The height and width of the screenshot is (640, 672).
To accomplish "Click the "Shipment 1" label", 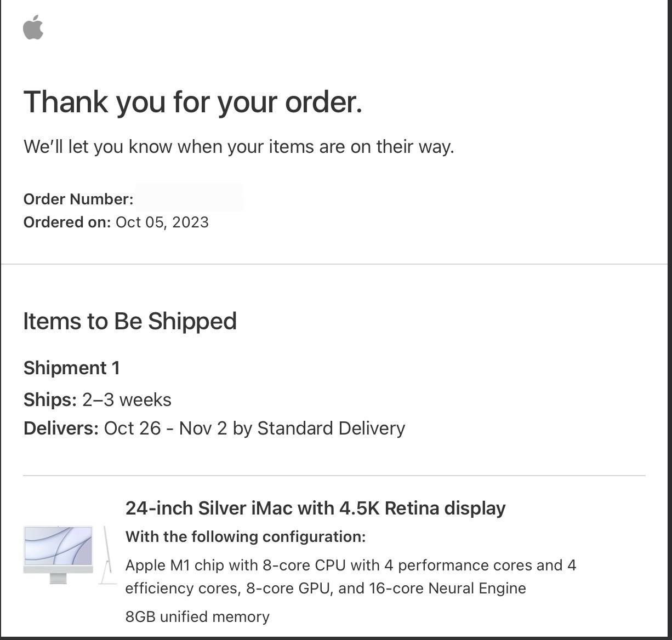I will click(72, 368).
